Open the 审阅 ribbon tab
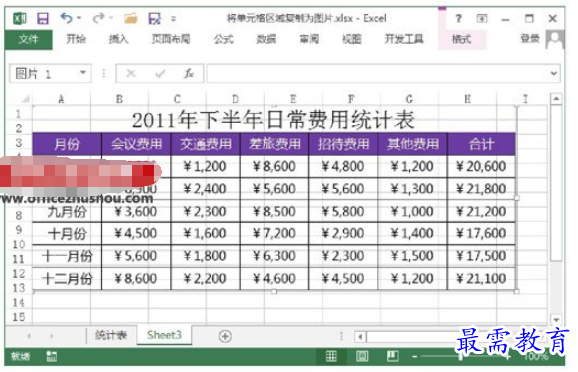 pos(309,39)
